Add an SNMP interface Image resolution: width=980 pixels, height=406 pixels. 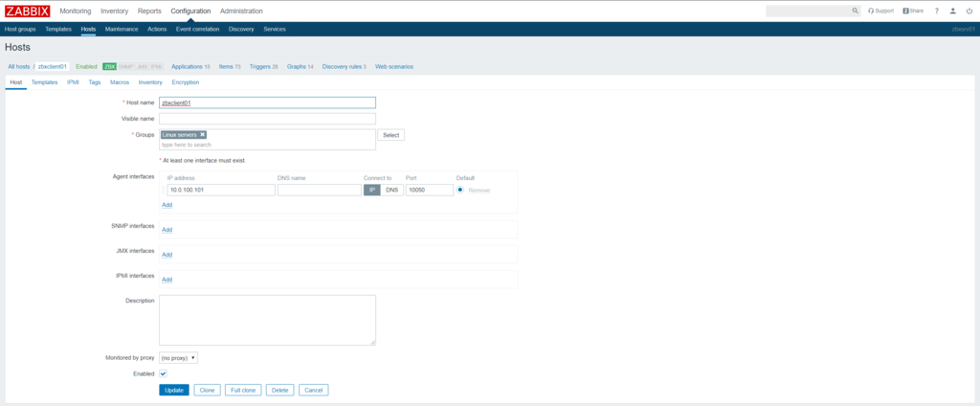167,230
